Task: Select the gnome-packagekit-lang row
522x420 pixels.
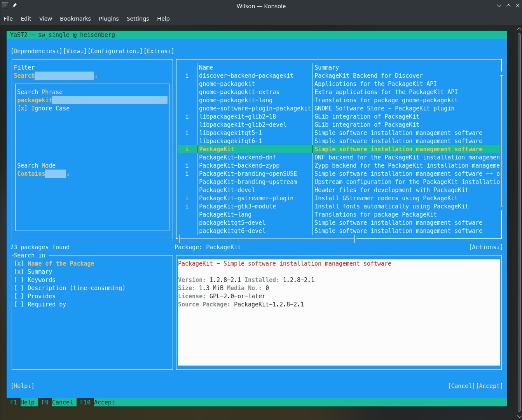Action: (x=339, y=100)
